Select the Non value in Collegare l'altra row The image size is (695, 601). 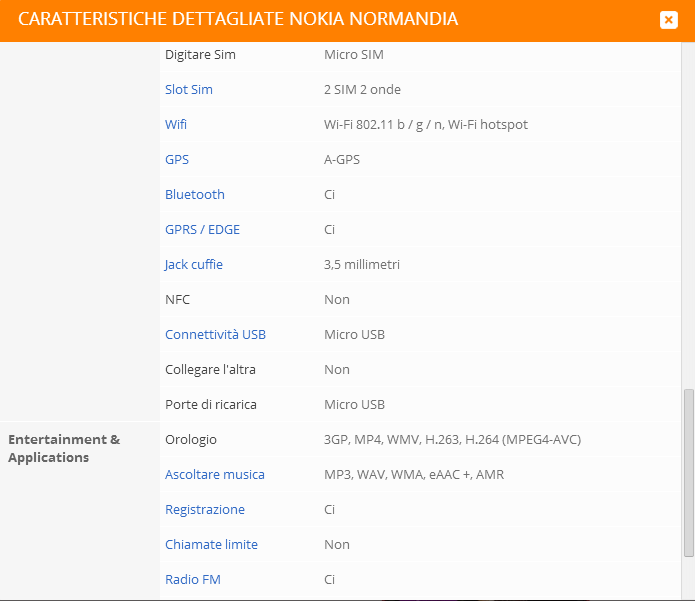337,370
